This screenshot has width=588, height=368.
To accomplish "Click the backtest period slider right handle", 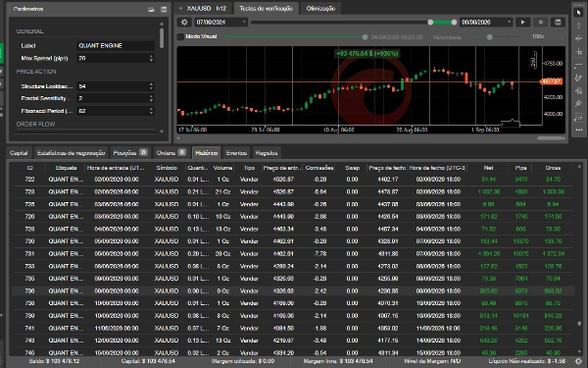I will (x=454, y=23).
